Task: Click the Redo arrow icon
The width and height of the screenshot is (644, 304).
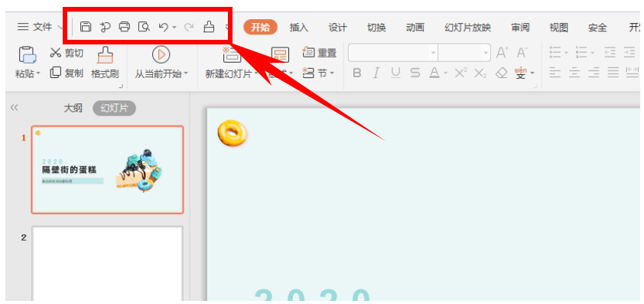Action: (189, 28)
